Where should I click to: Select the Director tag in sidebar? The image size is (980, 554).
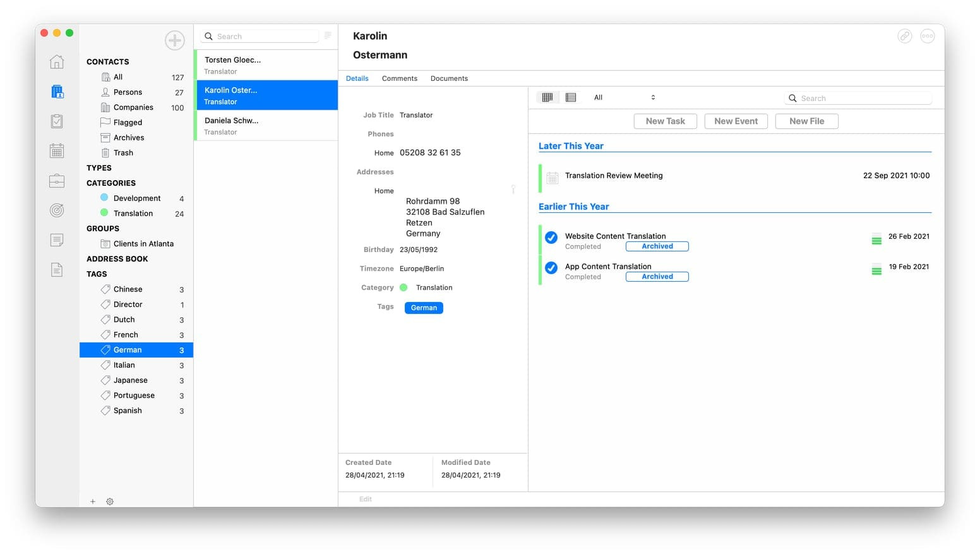(136, 304)
